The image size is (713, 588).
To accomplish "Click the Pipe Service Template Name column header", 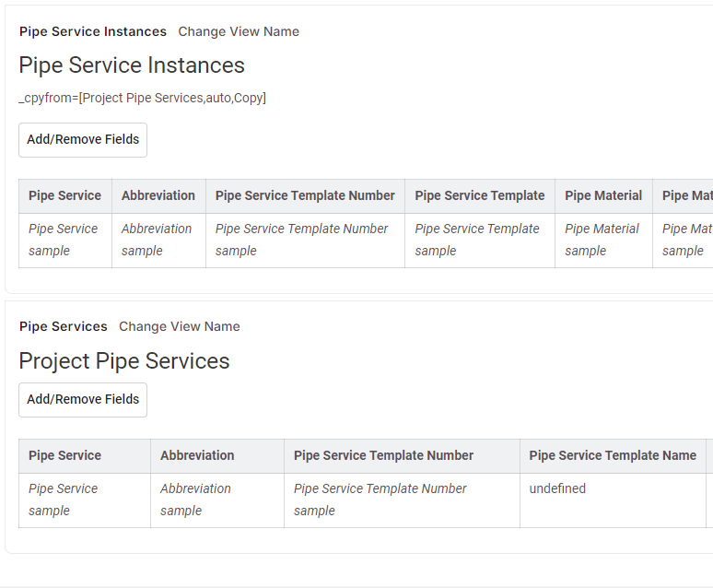I will pos(613,455).
